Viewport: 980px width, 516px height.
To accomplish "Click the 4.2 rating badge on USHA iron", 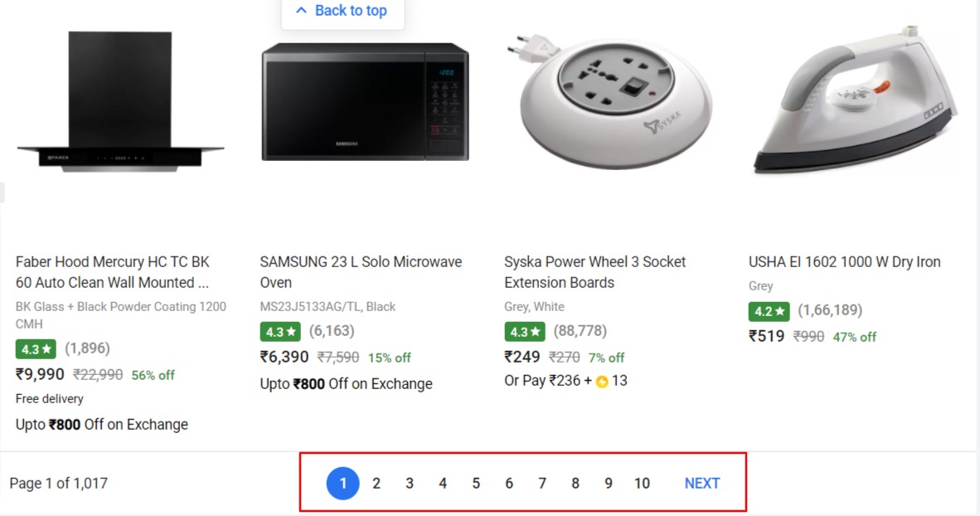I will tap(769, 311).
